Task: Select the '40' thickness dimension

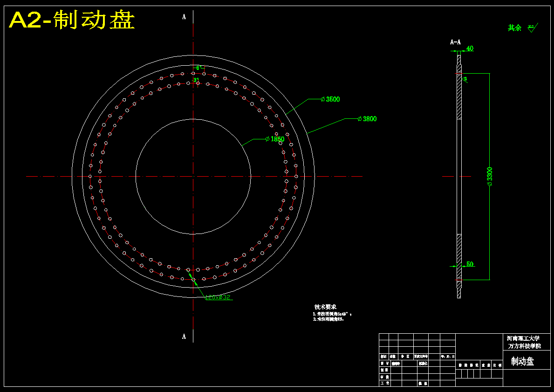Action: tap(470, 48)
